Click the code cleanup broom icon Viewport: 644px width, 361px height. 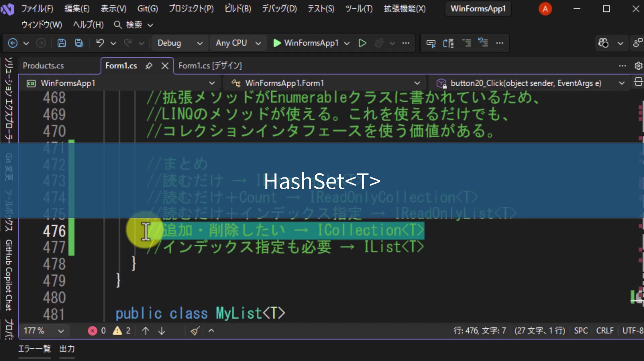coord(195,331)
